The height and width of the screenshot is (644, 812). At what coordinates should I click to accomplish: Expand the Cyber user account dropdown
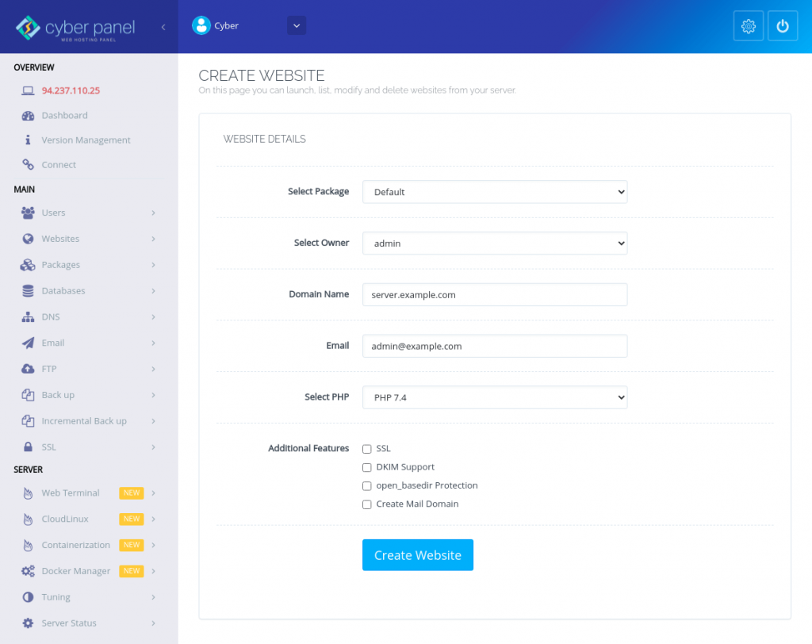point(296,25)
